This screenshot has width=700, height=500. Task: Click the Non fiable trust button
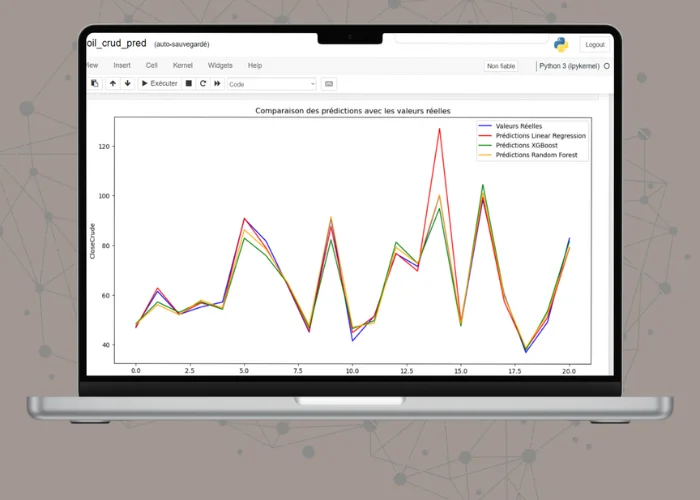500,66
